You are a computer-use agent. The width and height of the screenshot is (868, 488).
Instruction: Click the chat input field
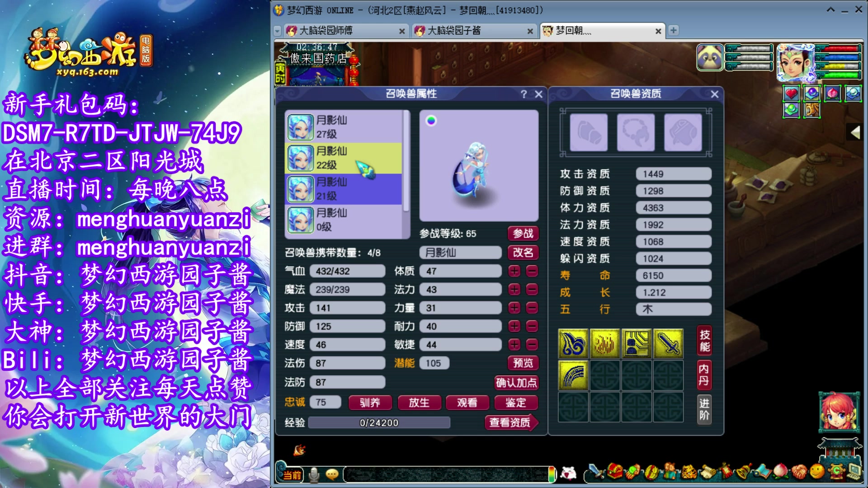pyautogui.click(x=445, y=474)
